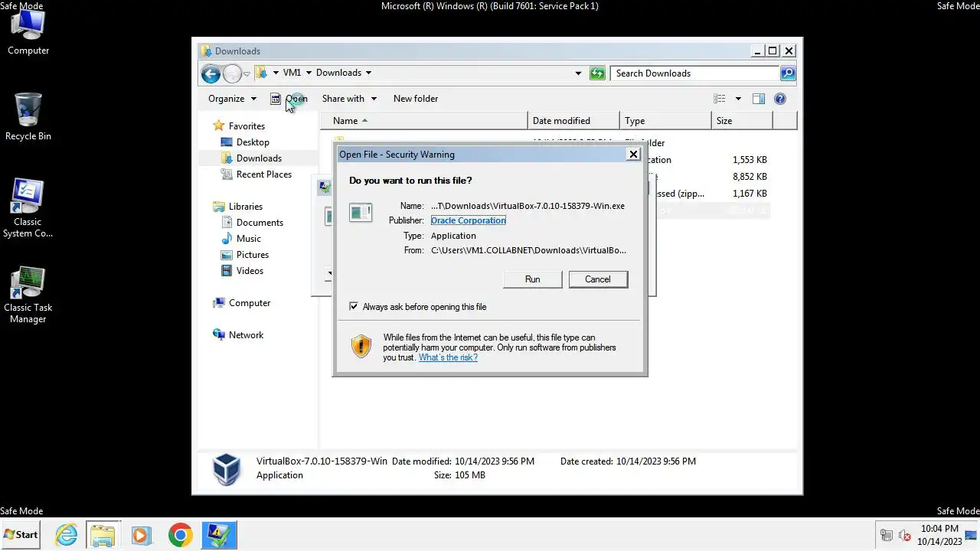This screenshot has width=980, height=551.
Task: Expand the Downloads breadcrumb arrow
Action: (x=368, y=73)
